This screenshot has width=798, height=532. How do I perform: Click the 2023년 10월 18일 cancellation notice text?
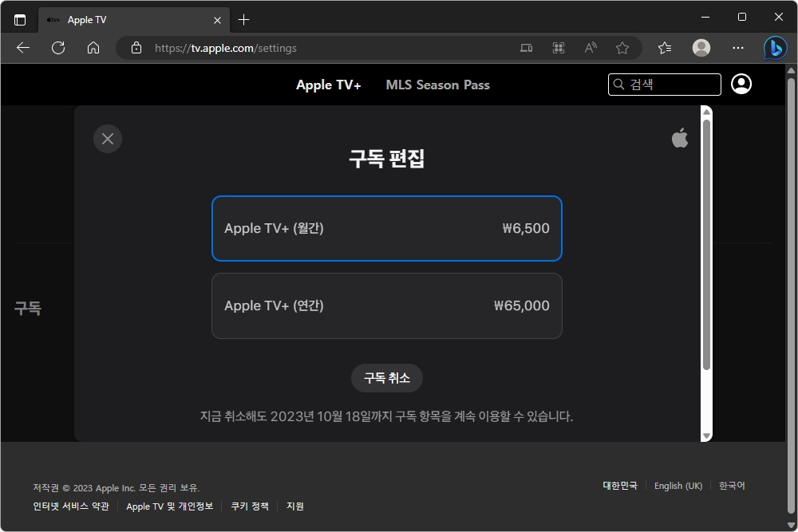coord(387,416)
